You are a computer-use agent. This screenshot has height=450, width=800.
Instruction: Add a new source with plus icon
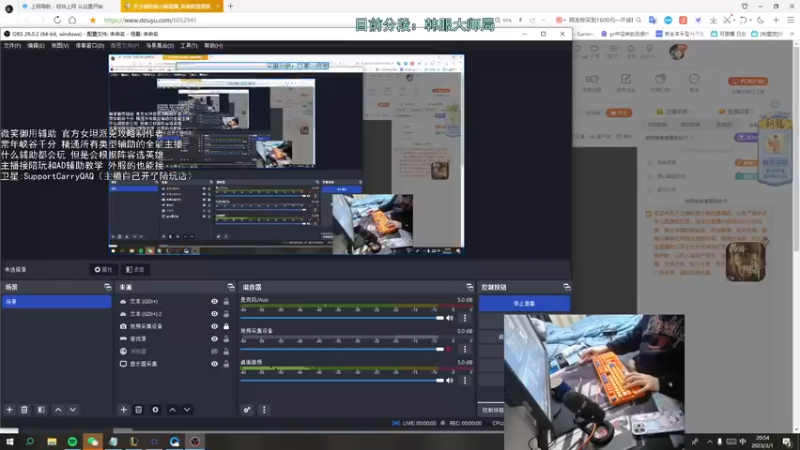[123, 410]
